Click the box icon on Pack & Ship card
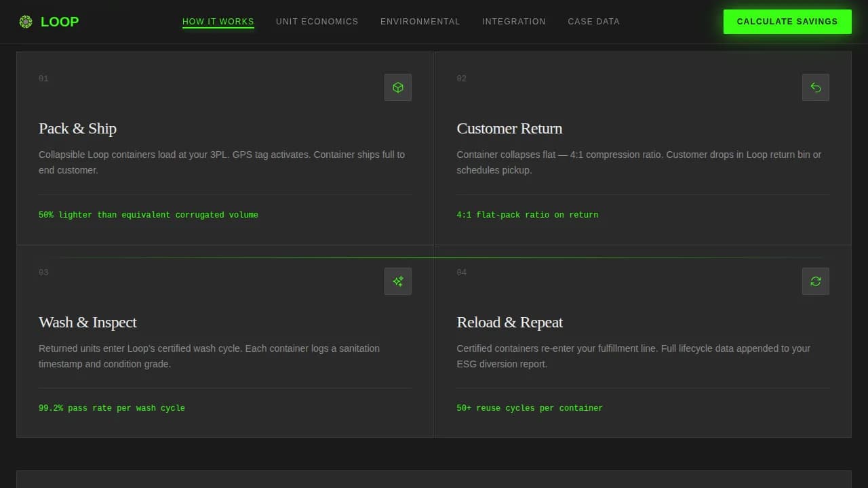The height and width of the screenshot is (488, 868). tap(398, 87)
